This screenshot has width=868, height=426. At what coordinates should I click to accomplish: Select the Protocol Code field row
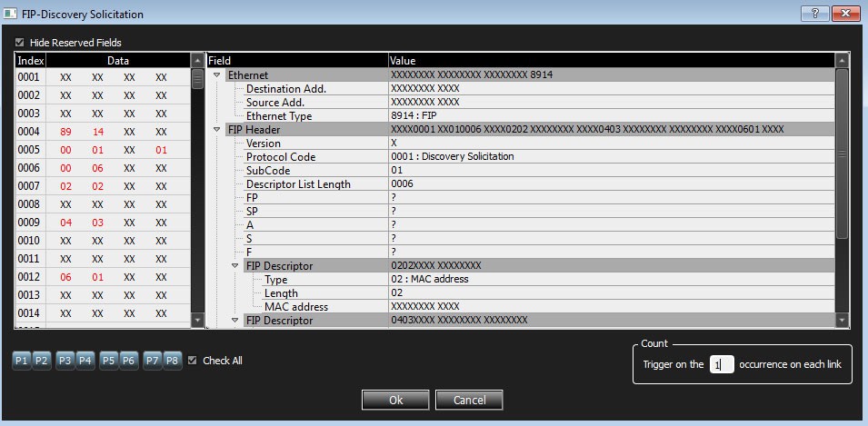(x=521, y=156)
